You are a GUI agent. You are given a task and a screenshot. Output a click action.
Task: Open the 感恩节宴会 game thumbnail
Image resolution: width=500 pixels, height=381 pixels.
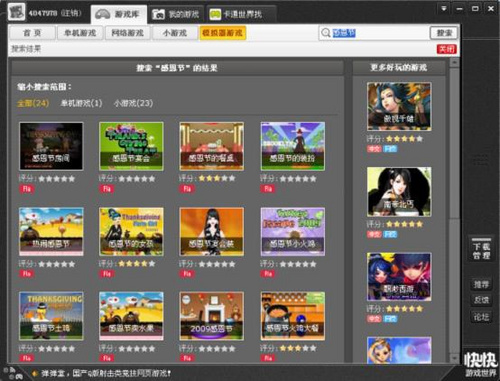pos(131,146)
